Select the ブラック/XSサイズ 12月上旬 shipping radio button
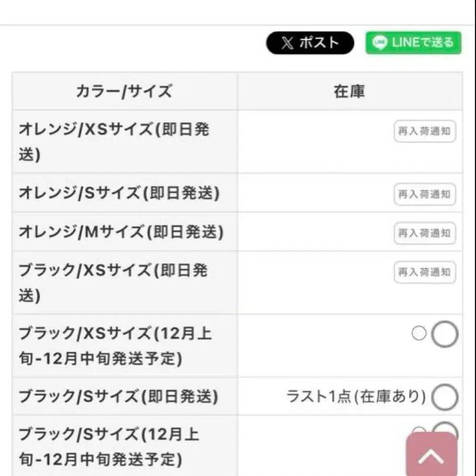The width and height of the screenshot is (476, 476). (444, 334)
